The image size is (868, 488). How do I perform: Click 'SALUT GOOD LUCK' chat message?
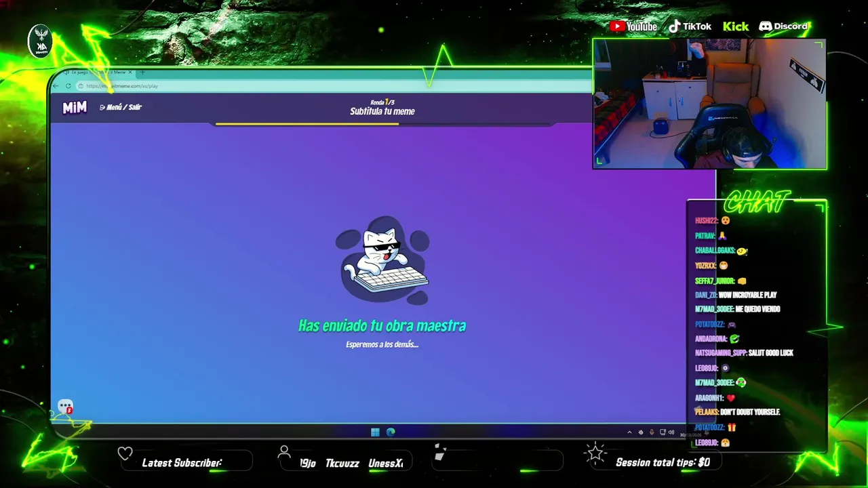coord(770,353)
